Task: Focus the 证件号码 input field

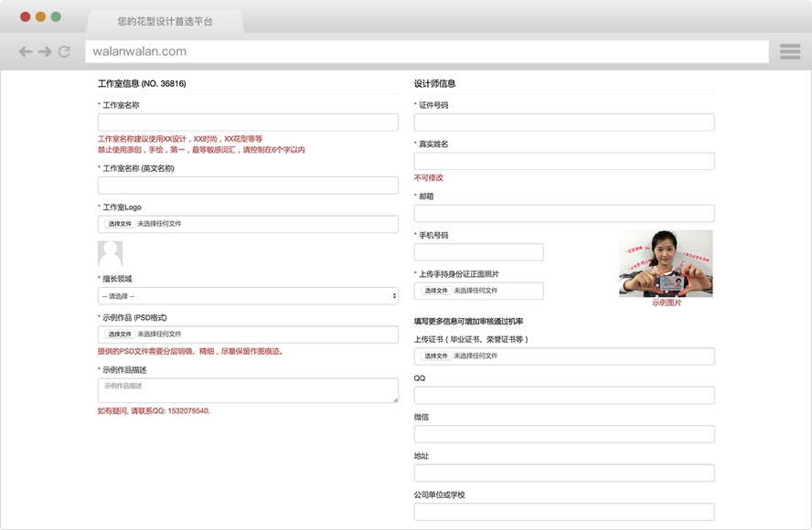Action: [x=564, y=122]
